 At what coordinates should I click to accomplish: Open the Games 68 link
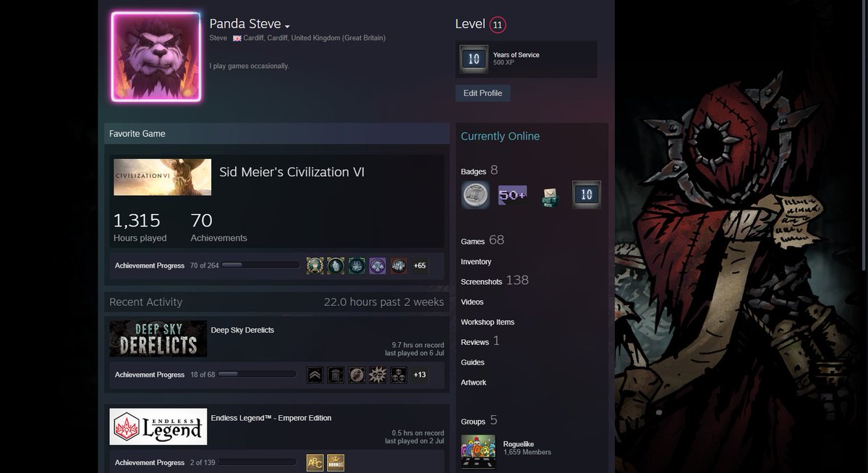(x=482, y=240)
